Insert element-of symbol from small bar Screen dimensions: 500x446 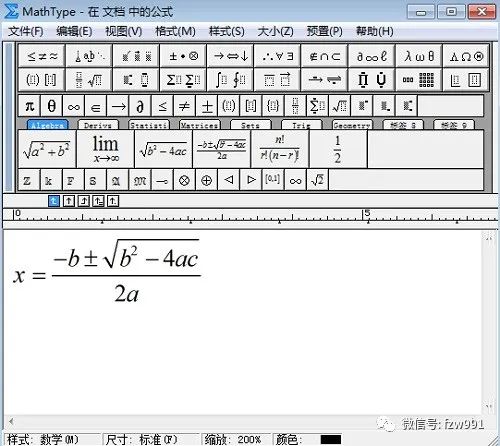pos(96,106)
